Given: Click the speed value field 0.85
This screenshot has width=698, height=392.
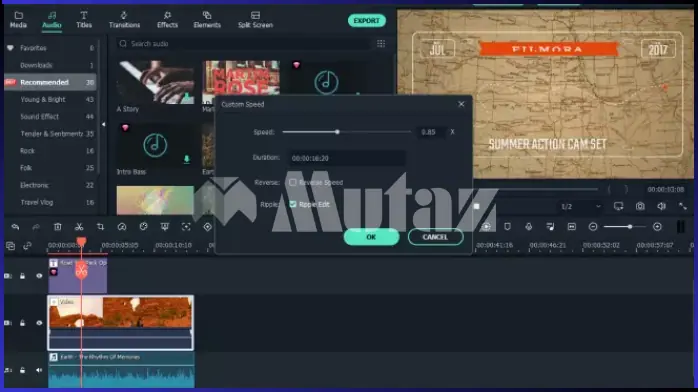Looking at the screenshot, I should 430,132.
